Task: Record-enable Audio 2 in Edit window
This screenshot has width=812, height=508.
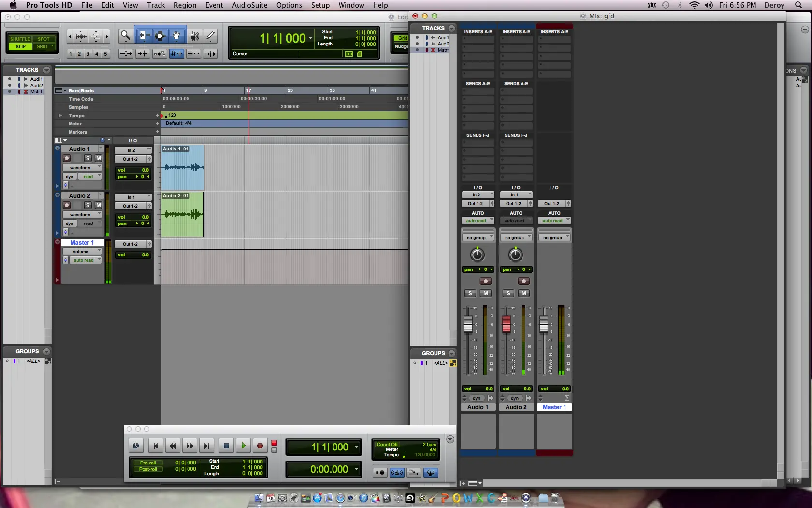Action: (x=67, y=205)
